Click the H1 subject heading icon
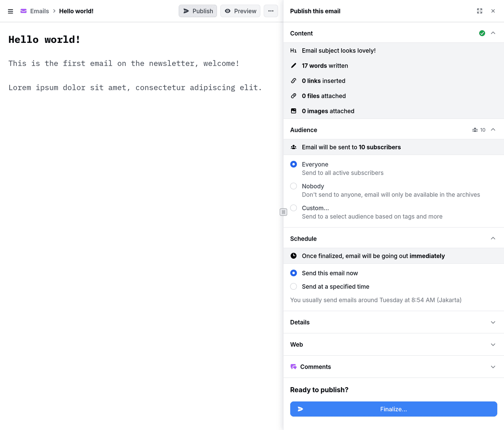The width and height of the screenshot is (504, 430). point(293,50)
